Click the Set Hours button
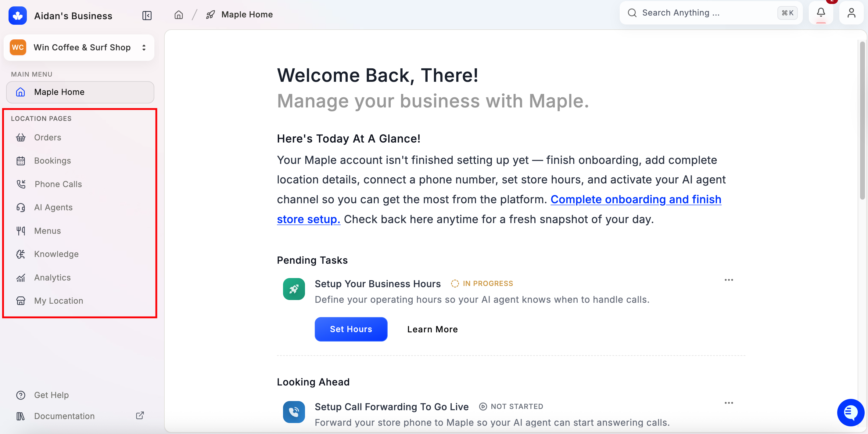The height and width of the screenshot is (434, 868). pos(351,329)
